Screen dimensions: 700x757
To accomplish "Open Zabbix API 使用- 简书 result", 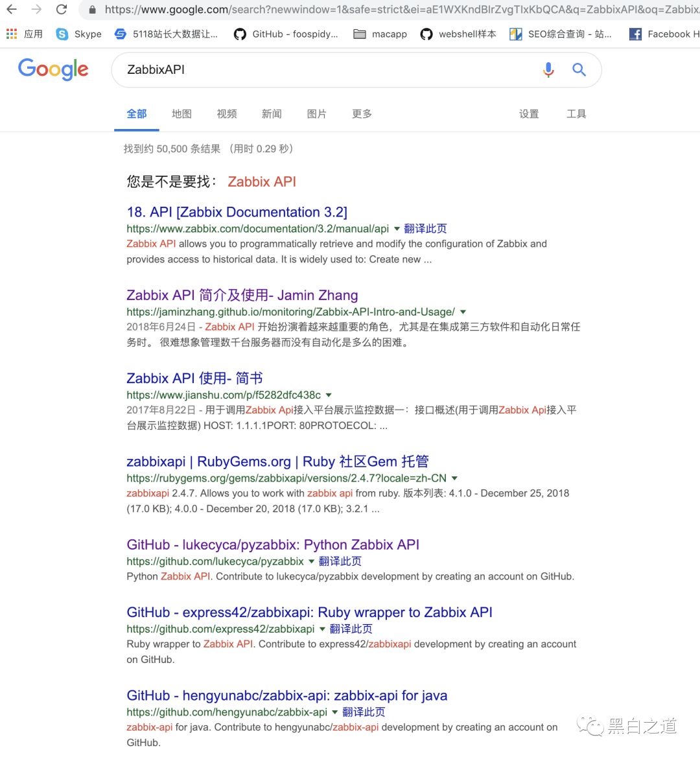I will pos(194,378).
